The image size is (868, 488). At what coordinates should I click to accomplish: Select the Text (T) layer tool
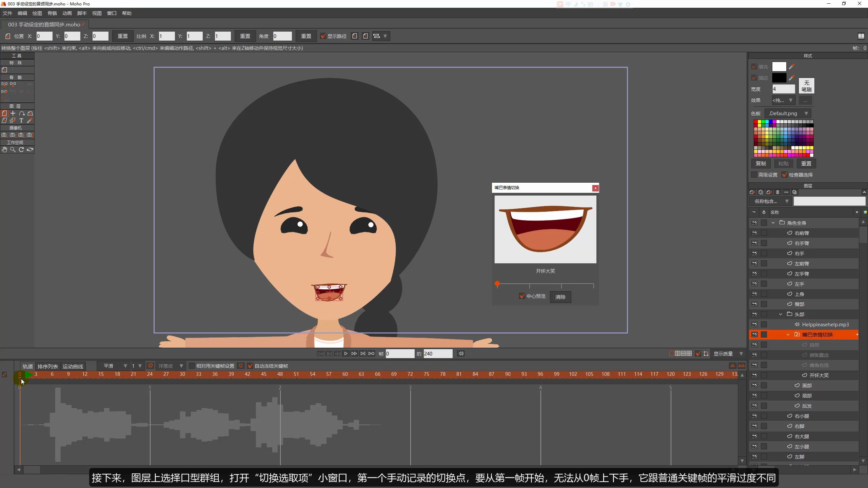tap(21, 120)
